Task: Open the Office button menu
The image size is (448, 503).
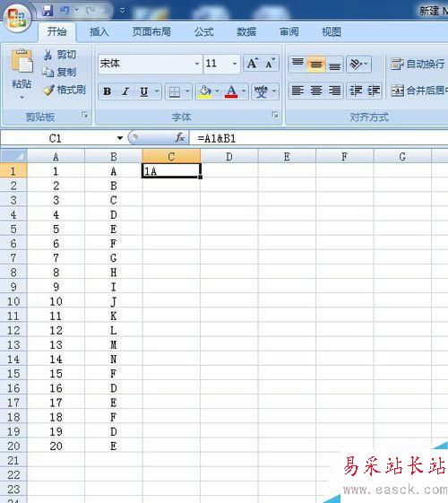Action: click(x=17, y=17)
